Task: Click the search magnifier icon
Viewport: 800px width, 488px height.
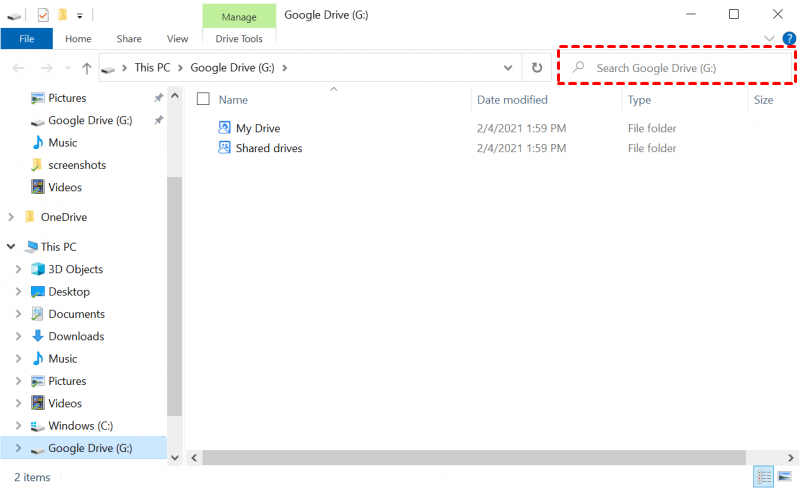Action: [579, 67]
